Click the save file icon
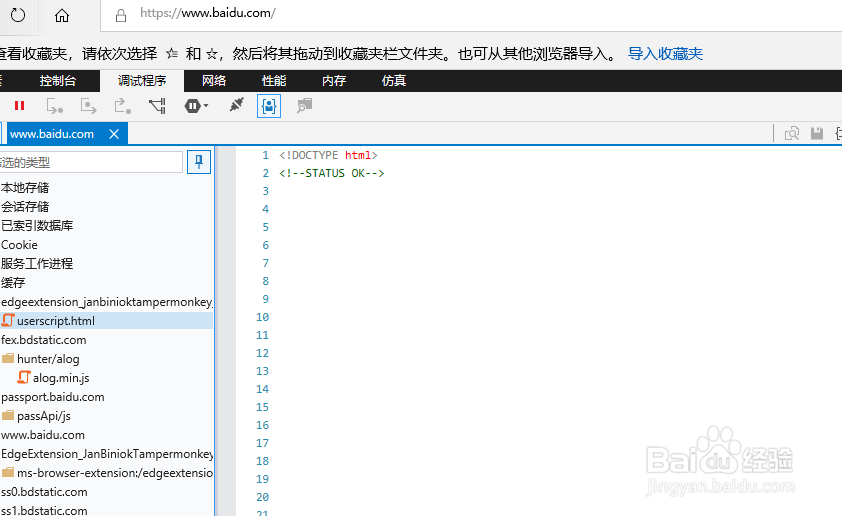 (817, 133)
